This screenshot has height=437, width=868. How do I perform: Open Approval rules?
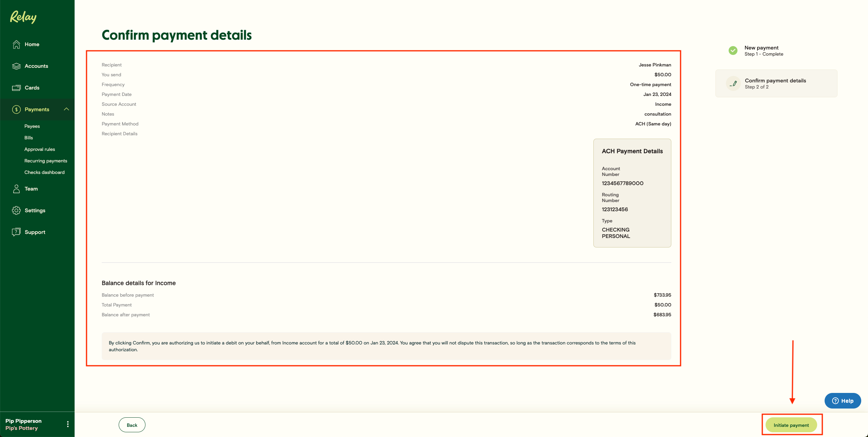click(39, 149)
